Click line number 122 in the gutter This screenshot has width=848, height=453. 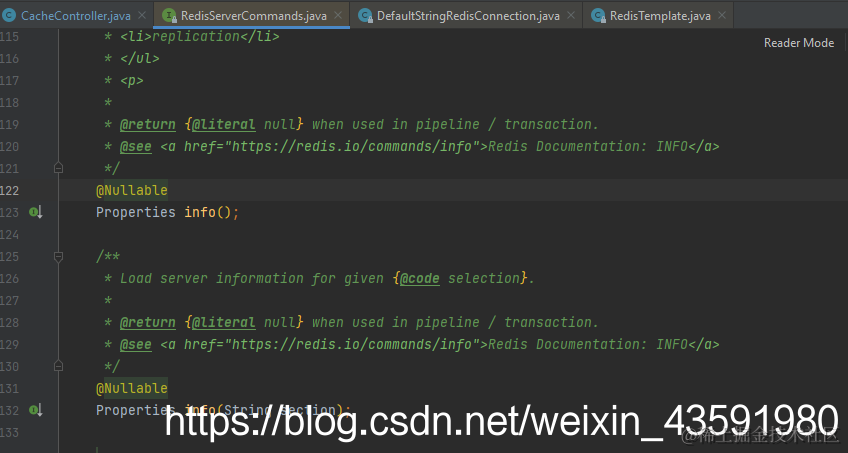tap(9, 190)
